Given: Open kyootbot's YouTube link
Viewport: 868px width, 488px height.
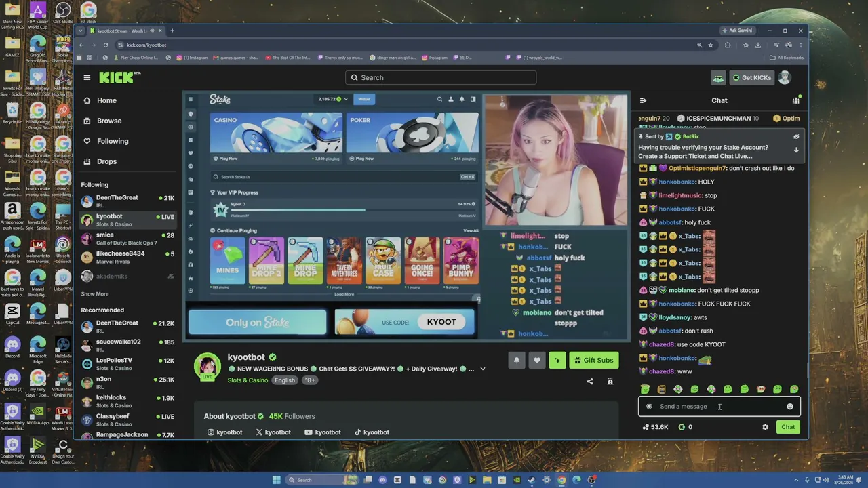Looking at the screenshot, I should pos(322,432).
